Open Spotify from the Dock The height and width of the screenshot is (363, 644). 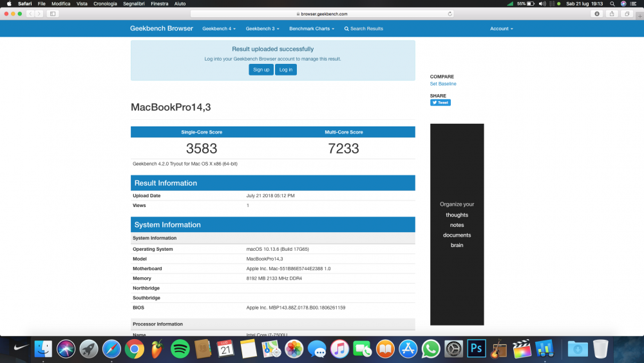pyautogui.click(x=180, y=349)
